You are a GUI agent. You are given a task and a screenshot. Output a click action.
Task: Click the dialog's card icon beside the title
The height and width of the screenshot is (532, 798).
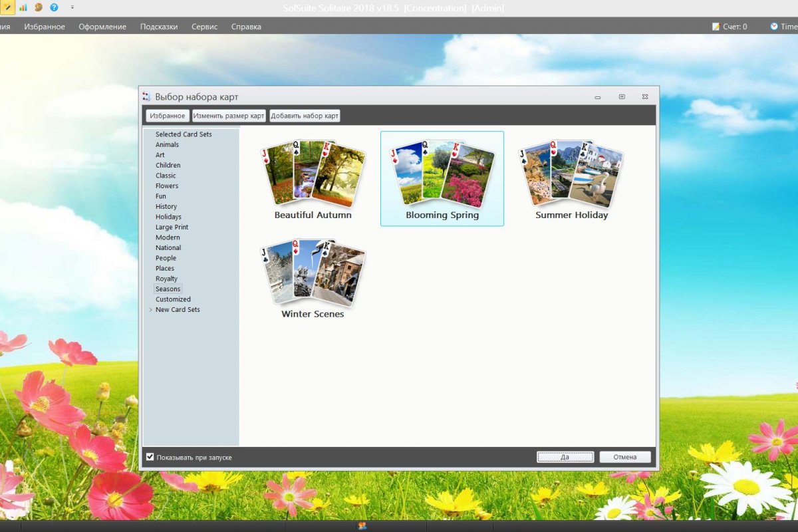pyautogui.click(x=147, y=97)
